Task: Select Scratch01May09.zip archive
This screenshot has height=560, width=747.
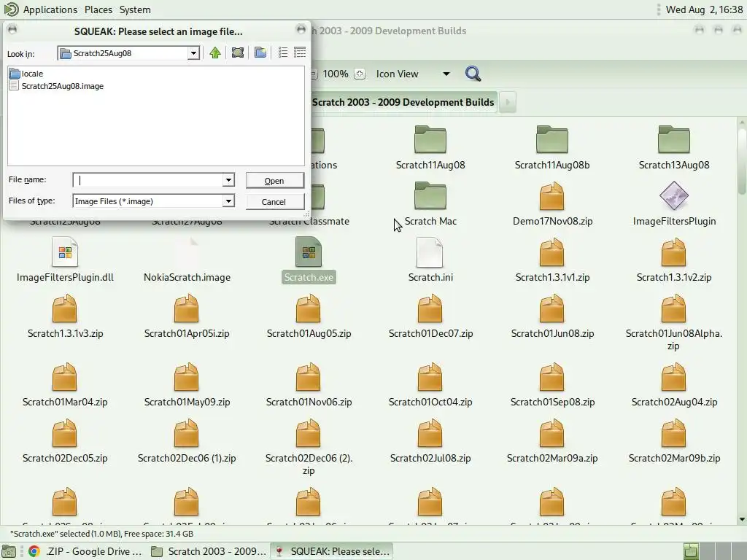Action: click(x=187, y=385)
